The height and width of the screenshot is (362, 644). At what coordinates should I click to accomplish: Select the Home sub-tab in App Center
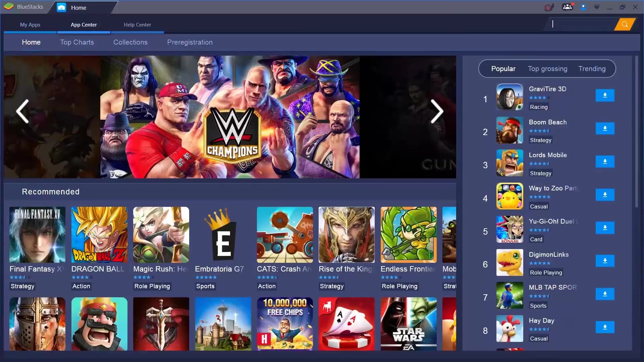(x=31, y=42)
